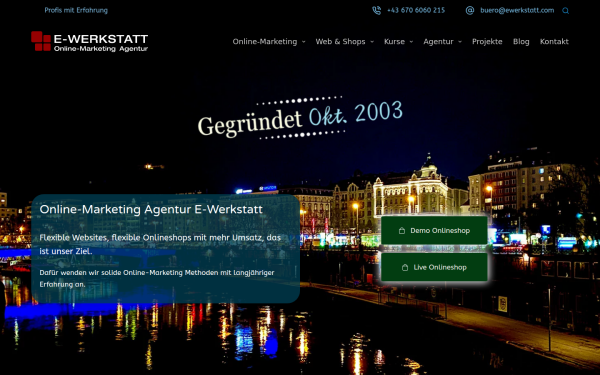Click the E-WERKSTATT logo text
This screenshot has height=375, width=600.
tap(101, 39)
